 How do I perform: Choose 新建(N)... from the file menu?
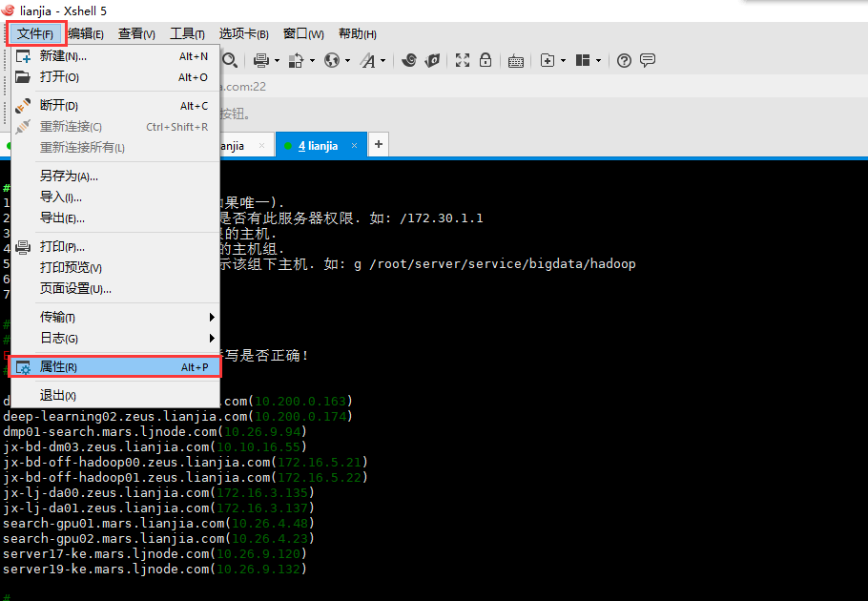pyautogui.click(x=115, y=56)
